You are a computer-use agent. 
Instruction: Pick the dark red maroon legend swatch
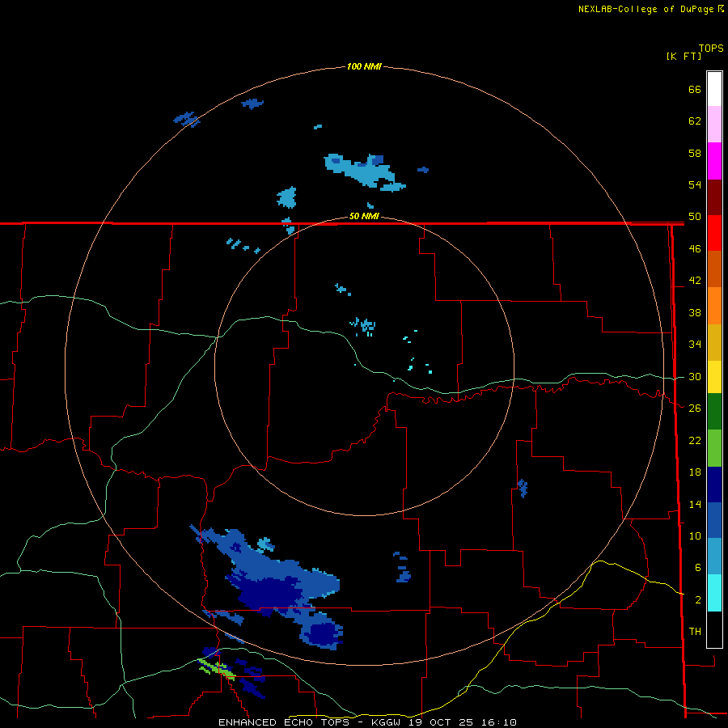(x=714, y=197)
